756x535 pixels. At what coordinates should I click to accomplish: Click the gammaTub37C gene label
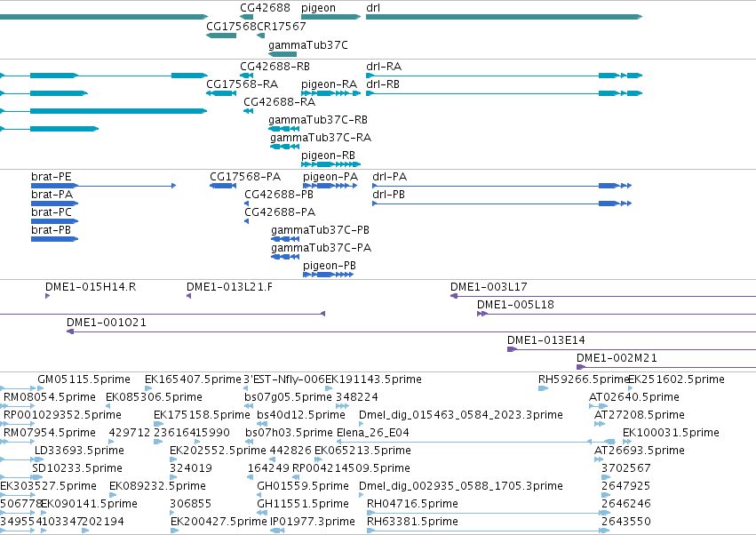point(308,45)
